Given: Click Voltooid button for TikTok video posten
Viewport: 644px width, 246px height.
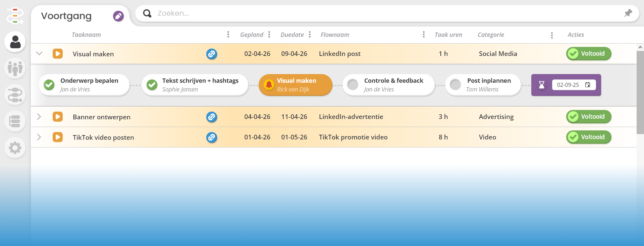Looking at the screenshot, I should coord(589,137).
